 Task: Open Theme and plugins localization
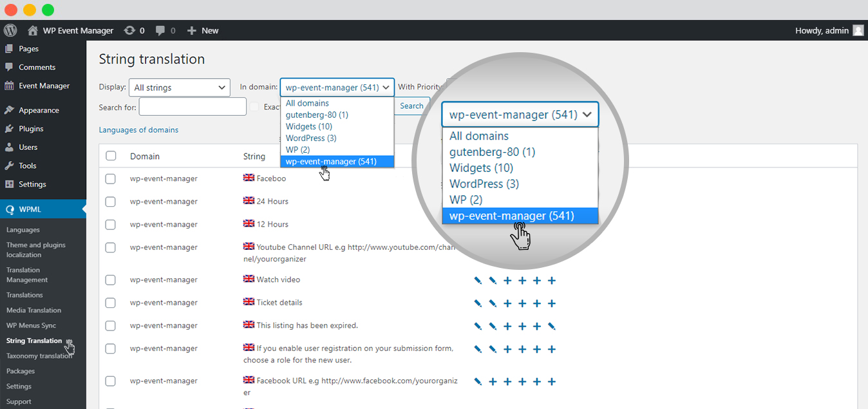click(36, 250)
